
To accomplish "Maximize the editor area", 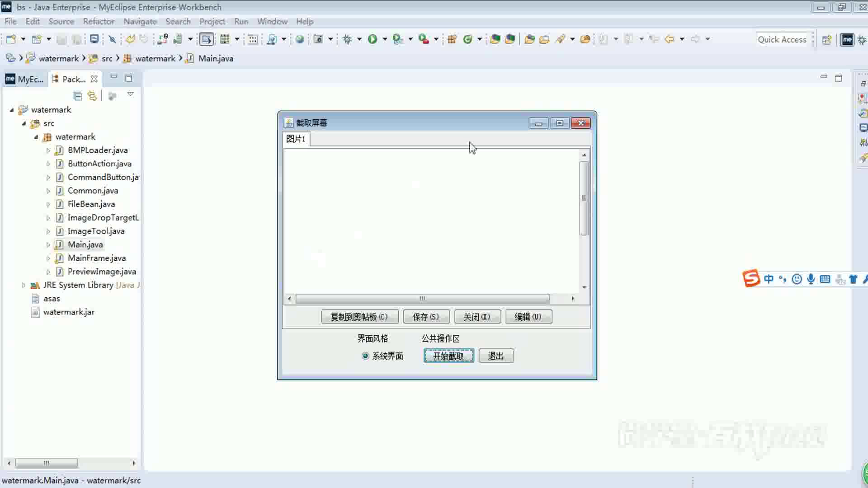I will point(839,78).
